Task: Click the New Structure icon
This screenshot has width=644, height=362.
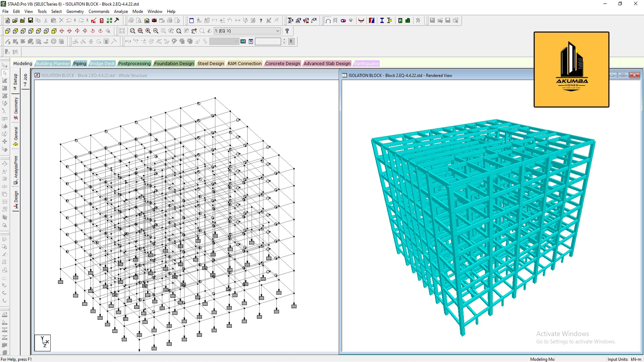Action: (x=7, y=20)
